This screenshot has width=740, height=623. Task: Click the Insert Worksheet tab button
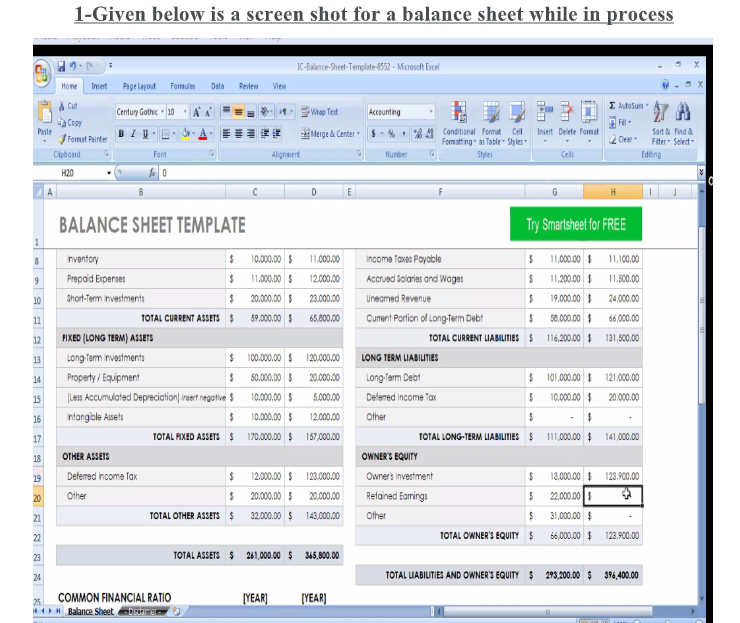tap(177, 612)
